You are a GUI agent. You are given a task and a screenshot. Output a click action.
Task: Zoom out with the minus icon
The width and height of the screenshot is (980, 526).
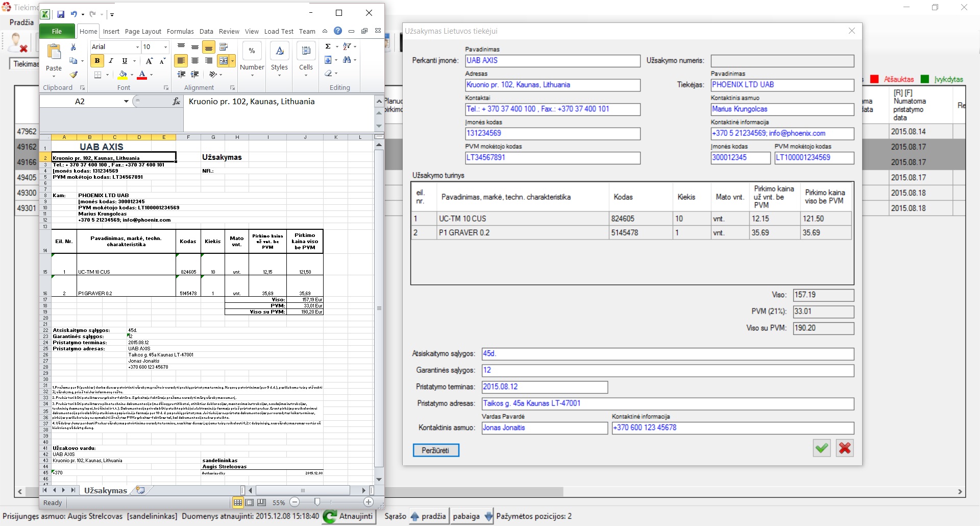tap(295, 503)
